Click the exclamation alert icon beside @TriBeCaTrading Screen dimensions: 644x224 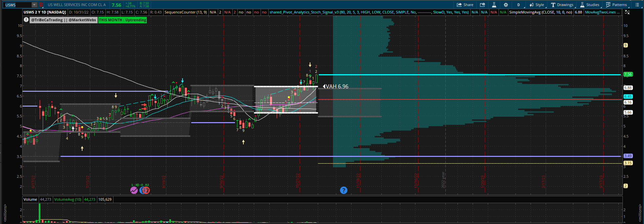[26, 20]
